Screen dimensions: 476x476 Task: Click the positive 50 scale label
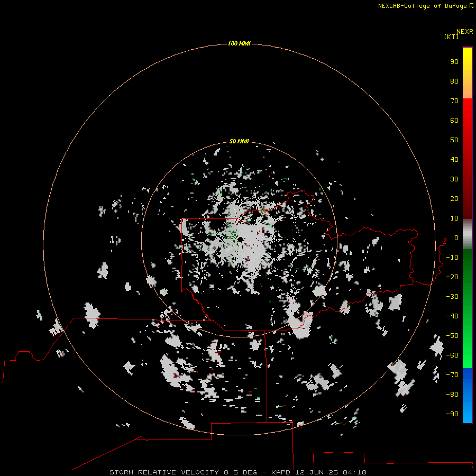[x=454, y=140]
